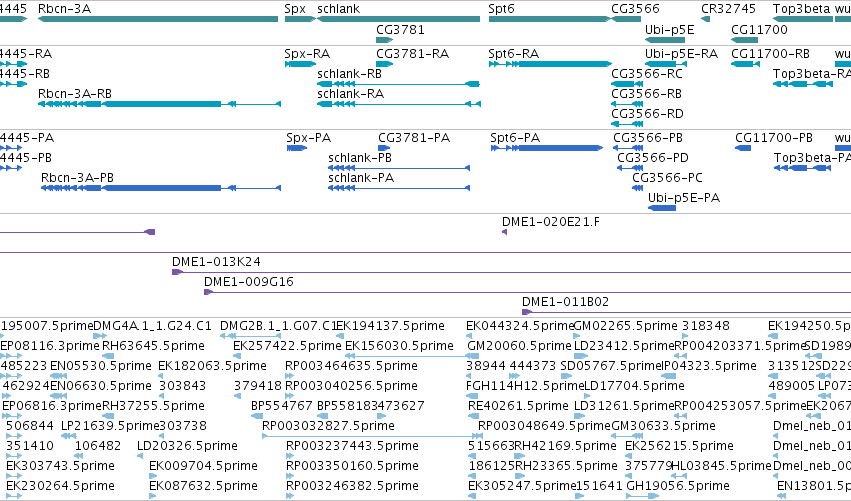Screen dimensions: 851x501
Task: Click the EK194137.5prime EST label
Action: click(390, 326)
